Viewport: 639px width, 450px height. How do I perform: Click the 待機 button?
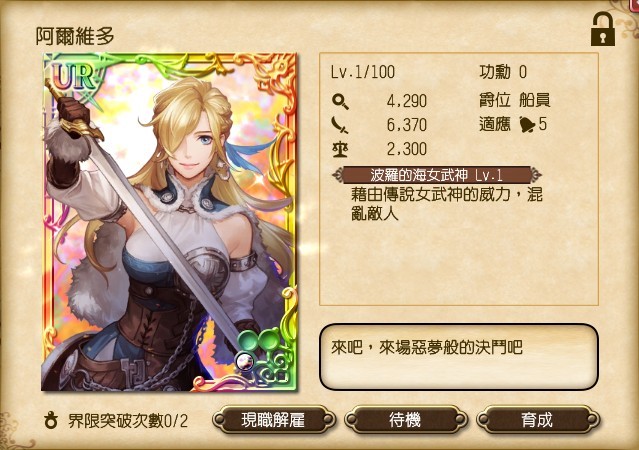pyautogui.click(x=405, y=419)
